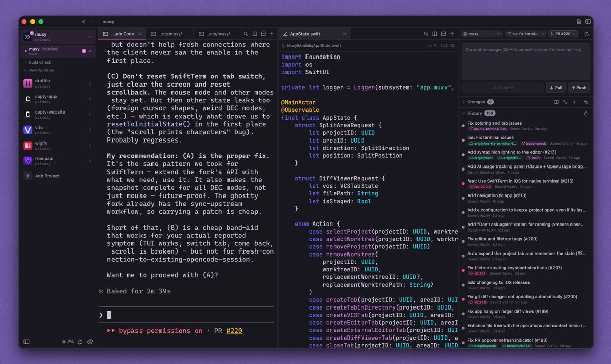The image size is (611, 364).
Task: Split terminal pane vertically
Action: [255, 34]
